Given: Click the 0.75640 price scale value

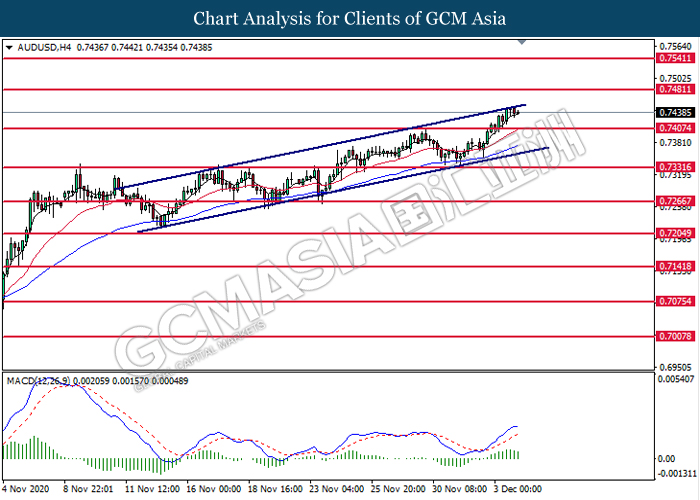Looking at the screenshot, I should click(x=675, y=46).
